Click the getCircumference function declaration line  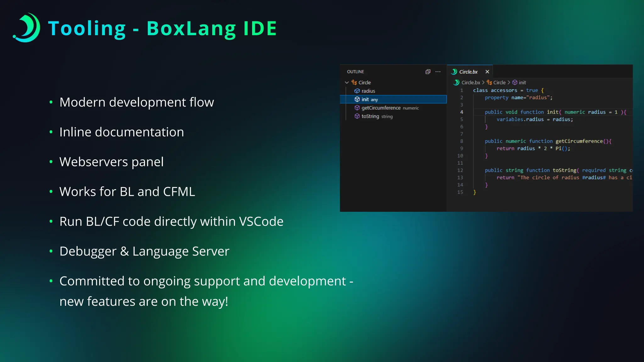[x=548, y=141]
